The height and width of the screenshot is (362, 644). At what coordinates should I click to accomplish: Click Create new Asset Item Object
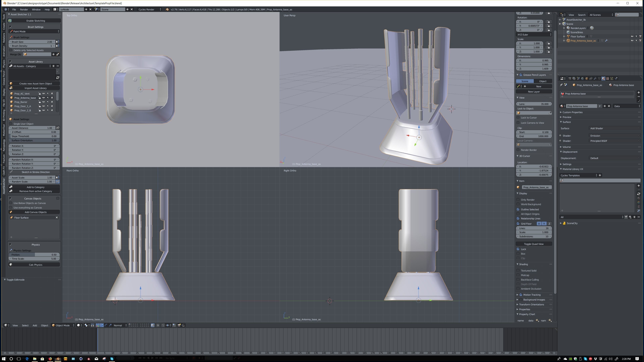[34, 84]
